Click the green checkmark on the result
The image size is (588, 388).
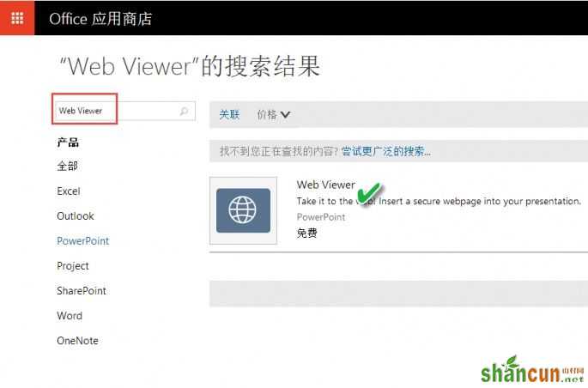click(368, 193)
